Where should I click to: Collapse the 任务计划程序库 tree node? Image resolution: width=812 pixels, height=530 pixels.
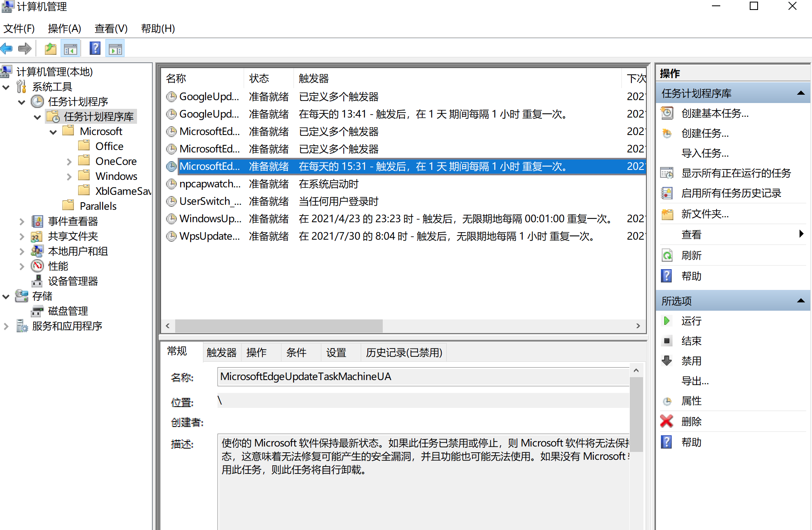(x=37, y=117)
